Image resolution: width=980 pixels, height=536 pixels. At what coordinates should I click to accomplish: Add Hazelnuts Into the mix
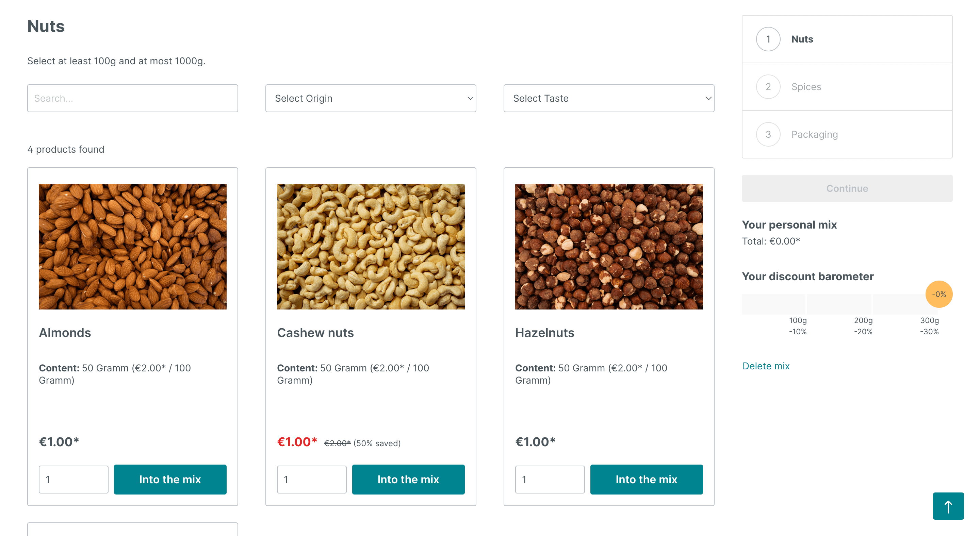pos(646,479)
